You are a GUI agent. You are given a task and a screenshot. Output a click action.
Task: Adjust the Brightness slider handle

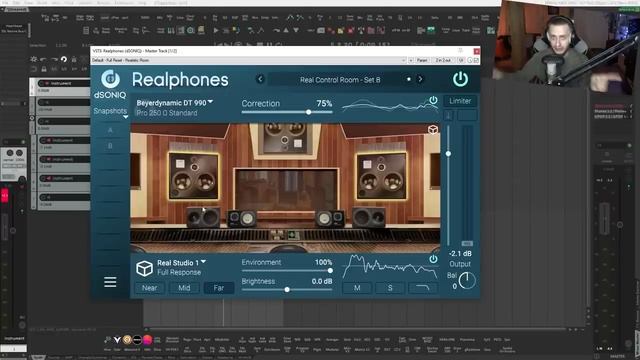pyautogui.click(x=287, y=289)
